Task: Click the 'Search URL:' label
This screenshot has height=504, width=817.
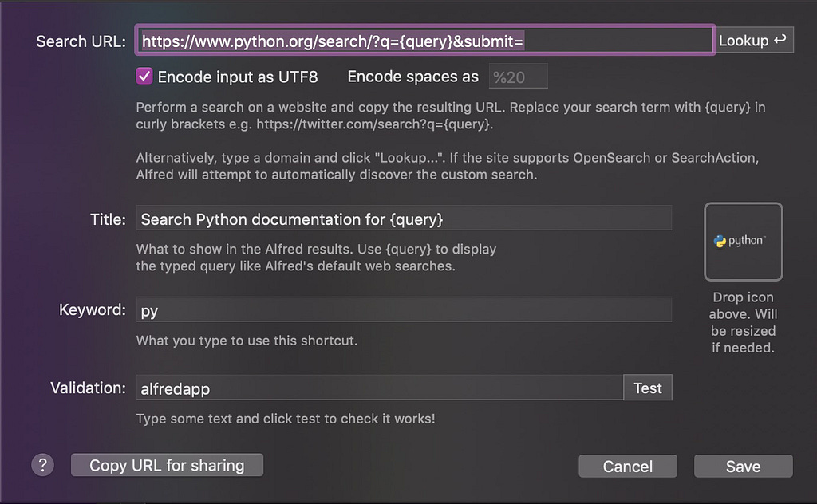Action: [81, 41]
